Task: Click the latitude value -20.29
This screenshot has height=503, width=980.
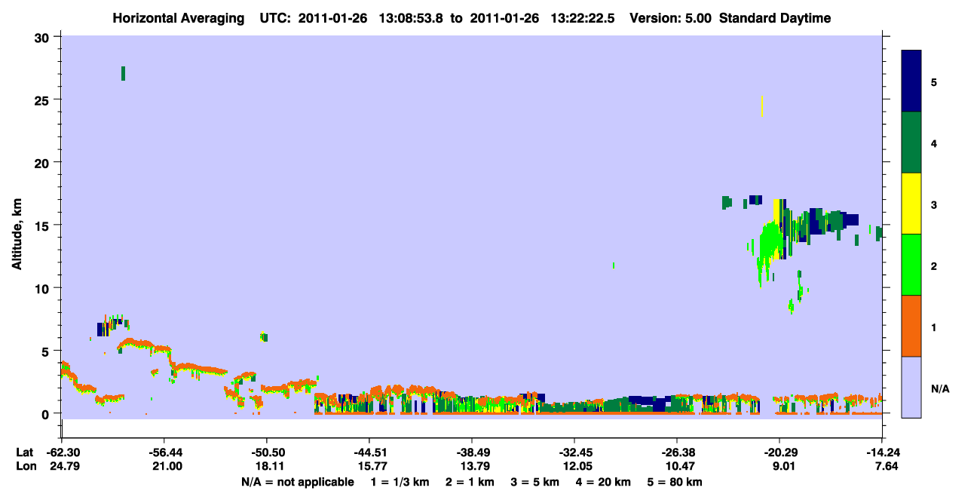Action: [x=779, y=452]
